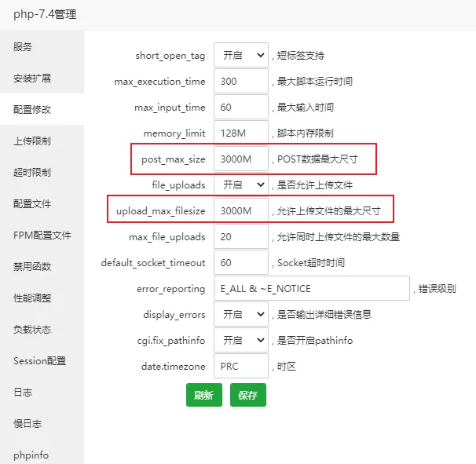Click the 时区 description text
The image size is (476, 464).
click(286, 367)
